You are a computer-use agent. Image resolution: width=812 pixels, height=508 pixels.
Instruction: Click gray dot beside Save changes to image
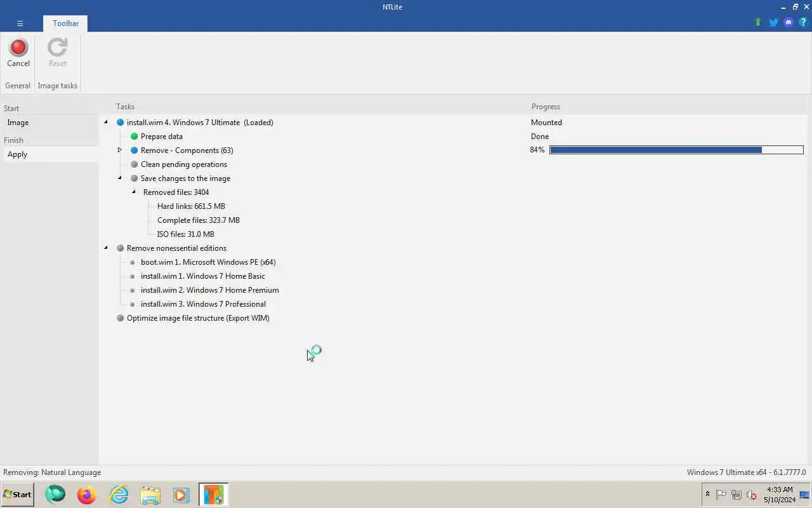coord(134,178)
